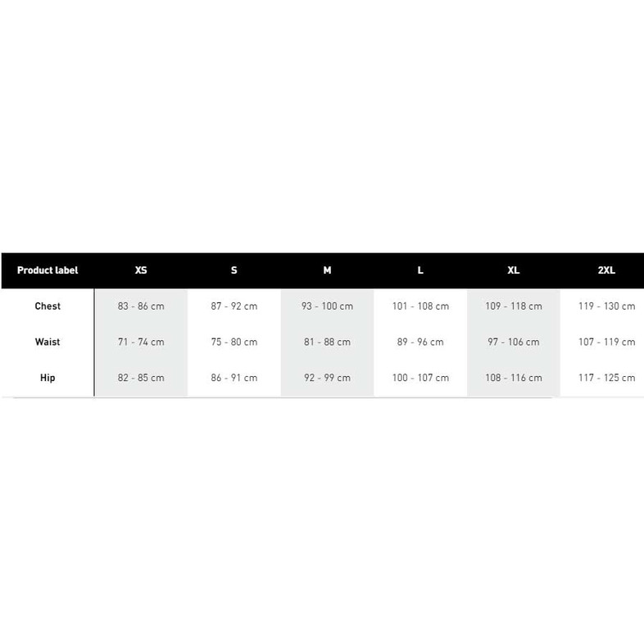Select the L waist value 89 - 96 cm

[420, 342]
